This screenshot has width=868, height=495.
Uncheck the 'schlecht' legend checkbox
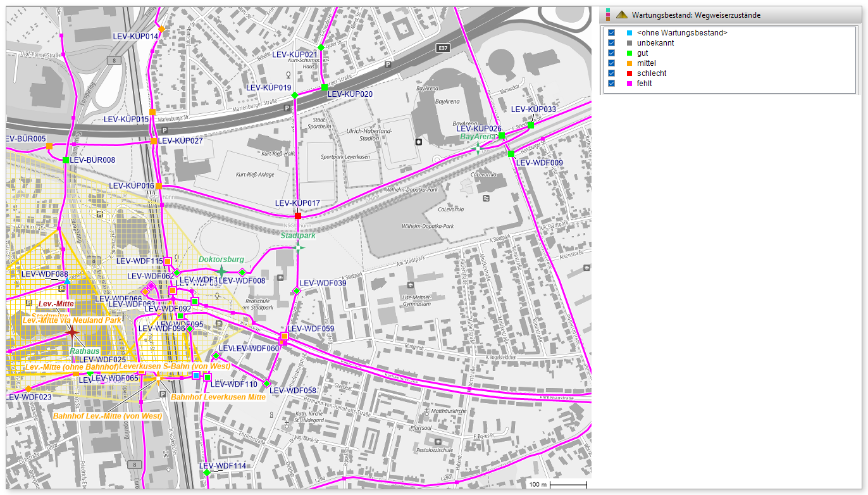[611, 73]
